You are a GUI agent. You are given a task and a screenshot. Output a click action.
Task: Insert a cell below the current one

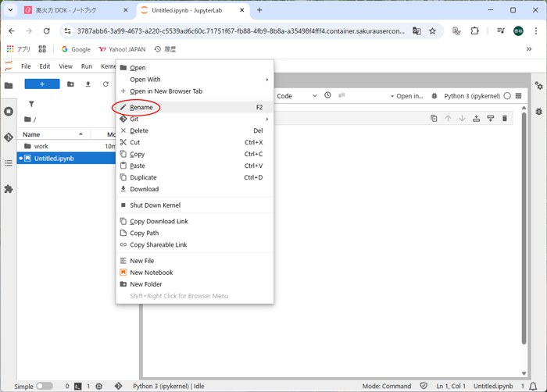pos(491,119)
